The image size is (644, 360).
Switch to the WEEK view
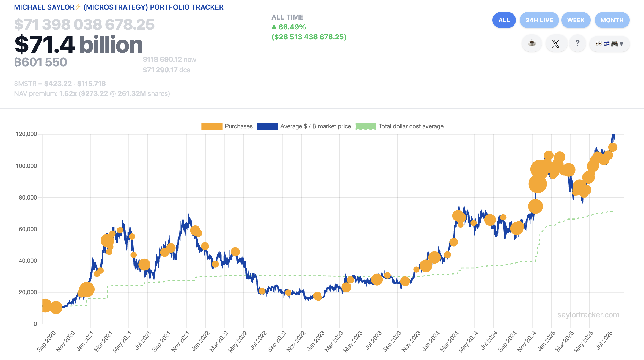pos(576,20)
